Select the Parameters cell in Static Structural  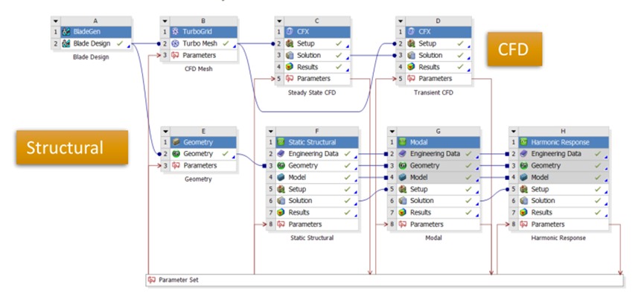(x=316, y=225)
